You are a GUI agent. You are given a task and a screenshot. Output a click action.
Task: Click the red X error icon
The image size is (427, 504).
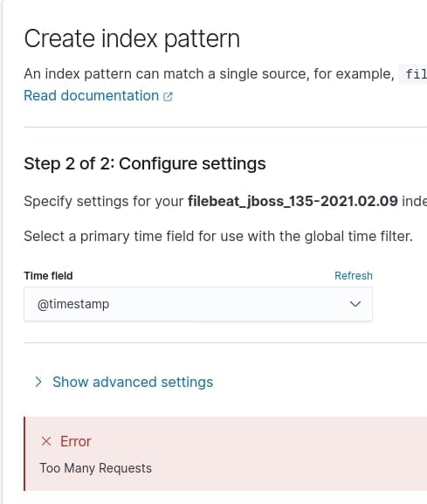[x=46, y=441]
